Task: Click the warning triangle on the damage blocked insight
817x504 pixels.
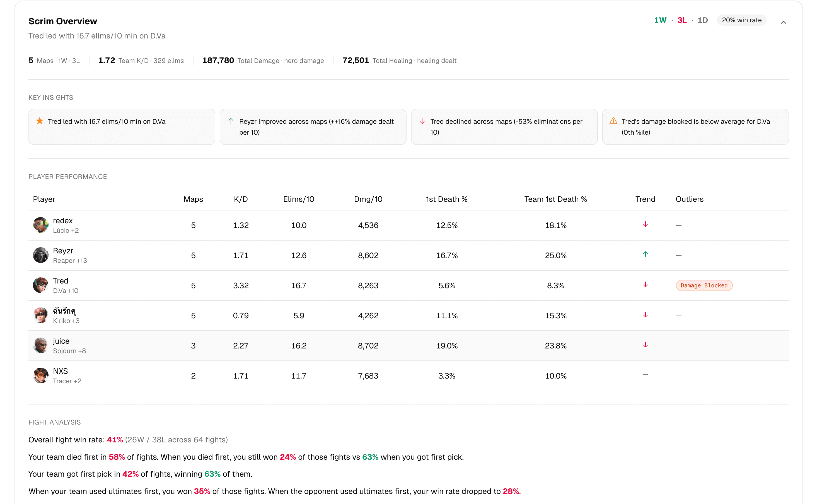Action: [x=613, y=121]
